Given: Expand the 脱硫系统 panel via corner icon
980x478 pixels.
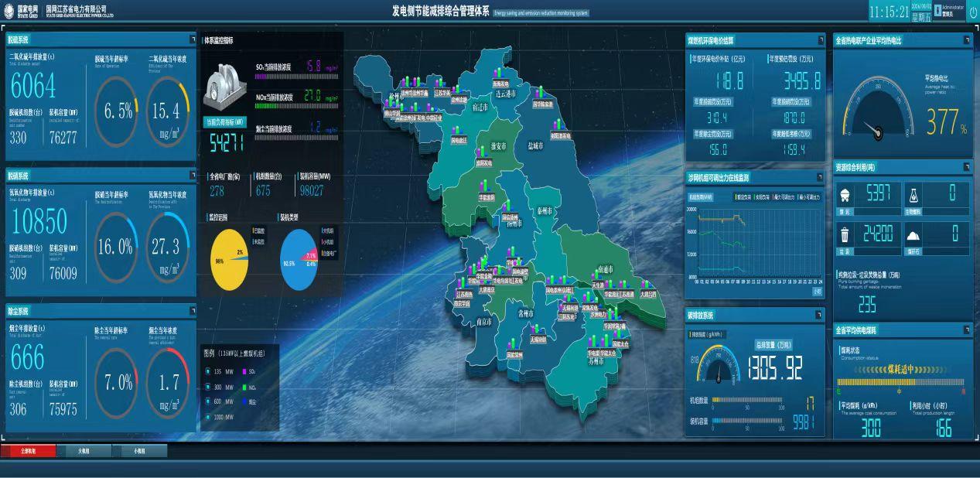Looking at the screenshot, I should pyautogui.click(x=191, y=39).
